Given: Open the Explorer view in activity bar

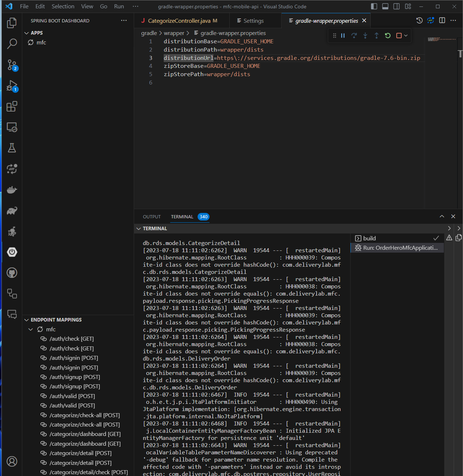Looking at the screenshot, I should pos(12,23).
